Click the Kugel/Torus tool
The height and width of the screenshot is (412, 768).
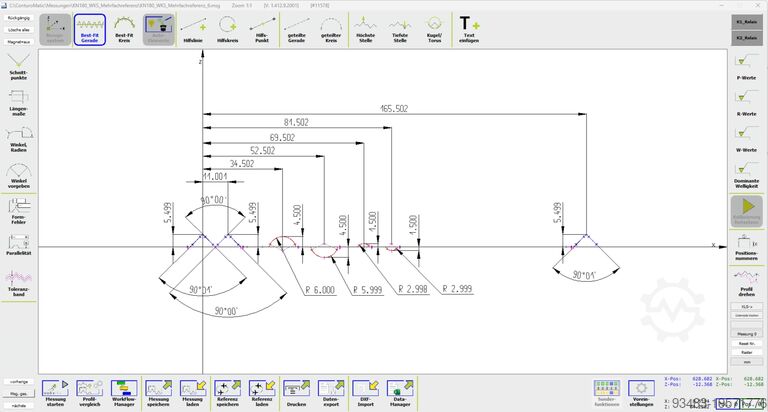point(434,28)
